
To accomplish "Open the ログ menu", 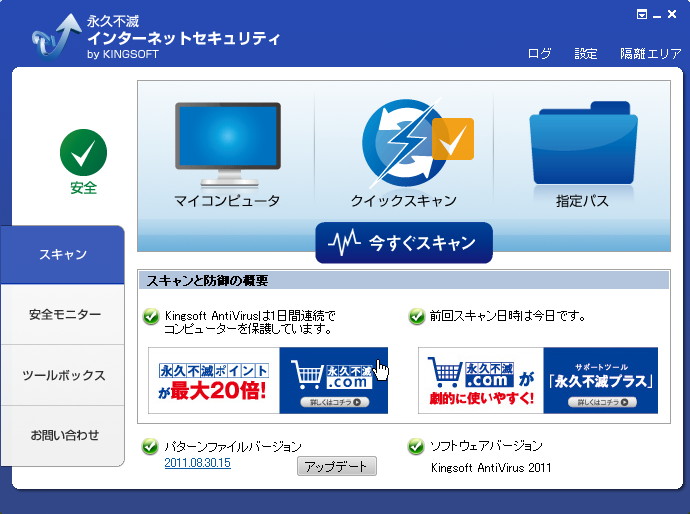I will (x=539, y=54).
